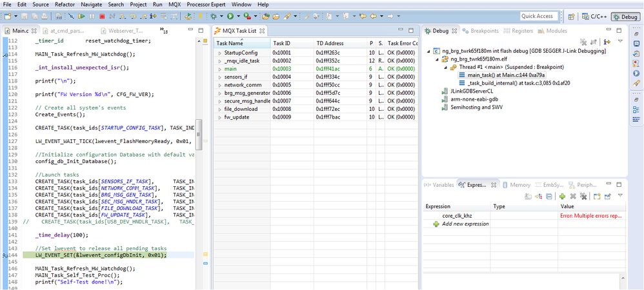Click the New file toolbar icon
Viewport: 644px width, 290px height.
tap(8, 16)
